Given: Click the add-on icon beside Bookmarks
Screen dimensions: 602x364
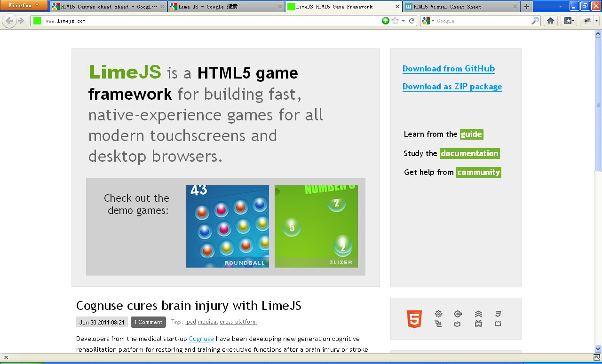Looking at the screenshot, I should tap(587, 21).
